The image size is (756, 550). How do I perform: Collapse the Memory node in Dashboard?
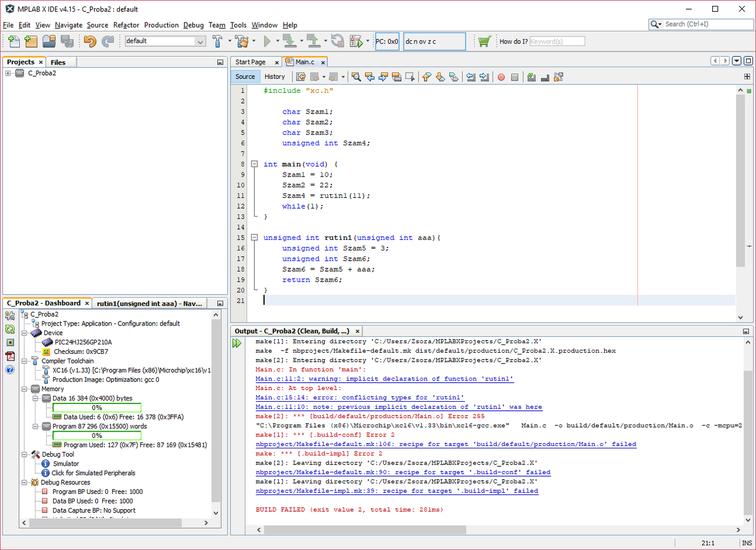[25, 389]
